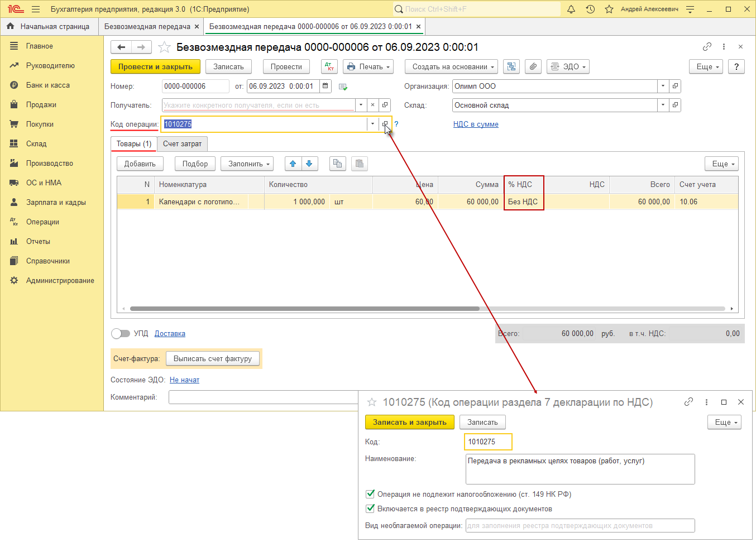Image resolution: width=756 pixels, height=542 pixels.
Task: Open Склад item form icon
Action: pyautogui.click(x=675, y=105)
